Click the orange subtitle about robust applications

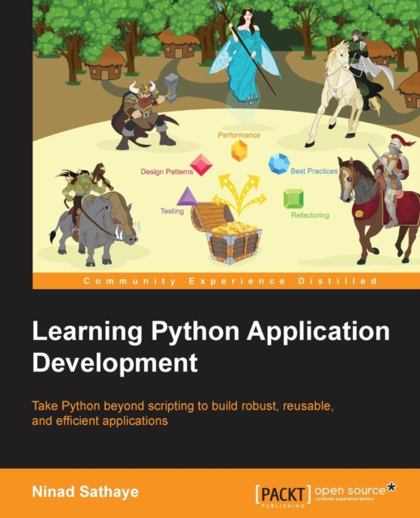[x=183, y=413]
